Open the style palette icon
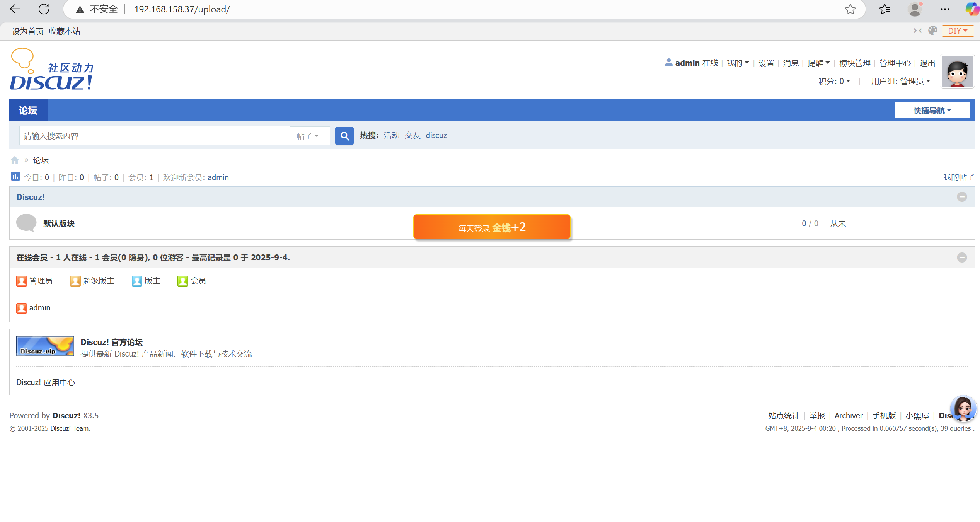 (933, 31)
